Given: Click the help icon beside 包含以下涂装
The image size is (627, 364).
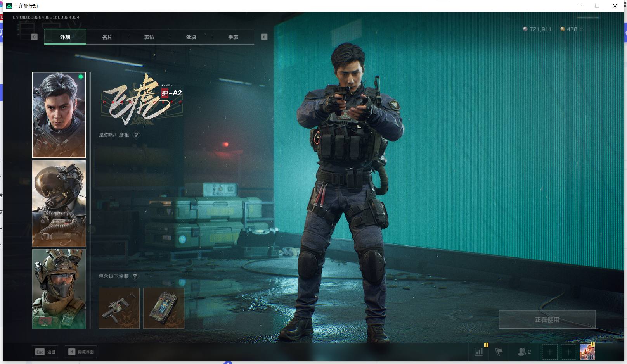Looking at the screenshot, I should (x=135, y=276).
